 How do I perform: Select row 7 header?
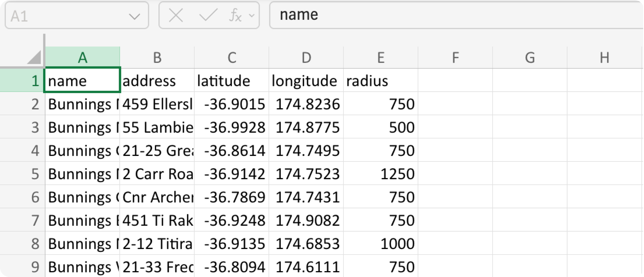point(22,220)
